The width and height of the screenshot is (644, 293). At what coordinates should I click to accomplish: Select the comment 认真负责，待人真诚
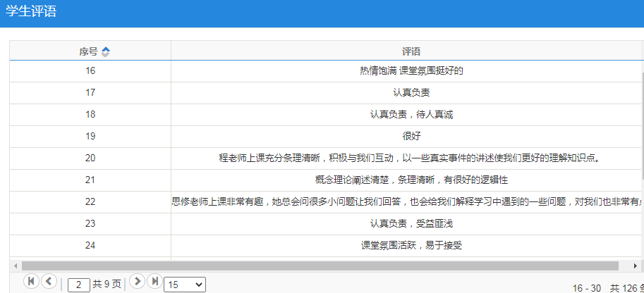[x=411, y=114]
